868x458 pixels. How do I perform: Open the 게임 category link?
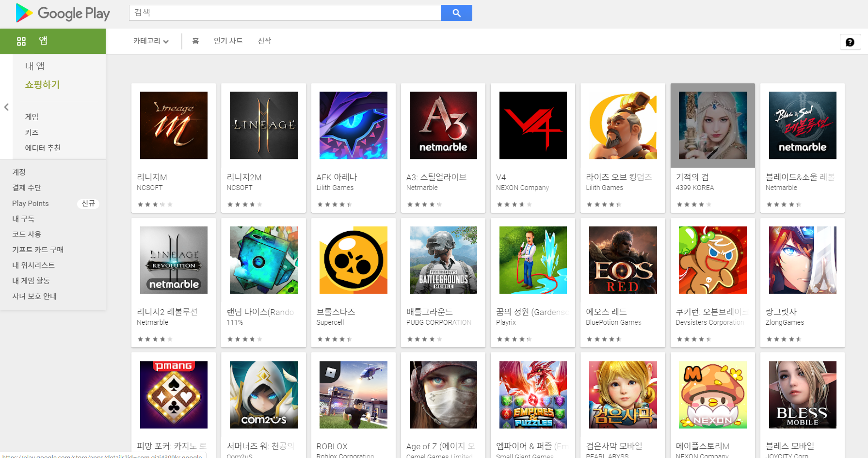(32, 117)
